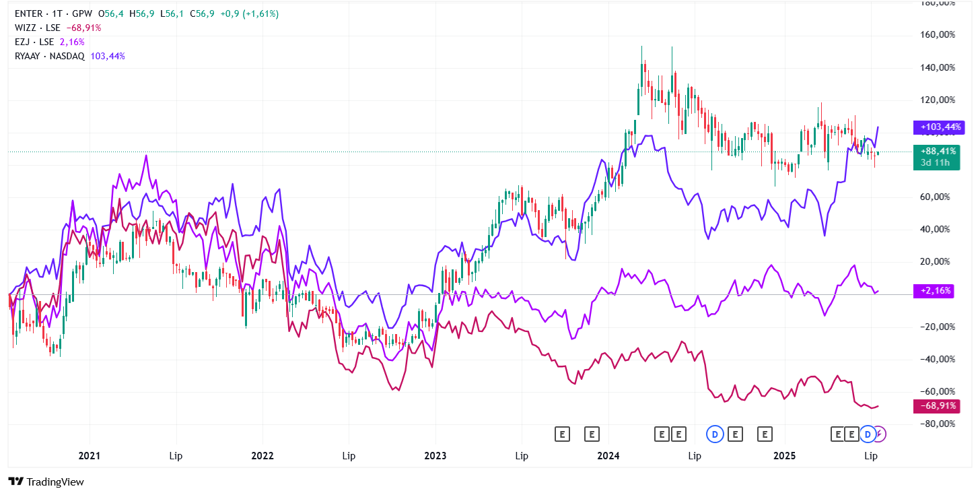
Task: Click the leftmost earnings E marker
Action: click(x=562, y=434)
